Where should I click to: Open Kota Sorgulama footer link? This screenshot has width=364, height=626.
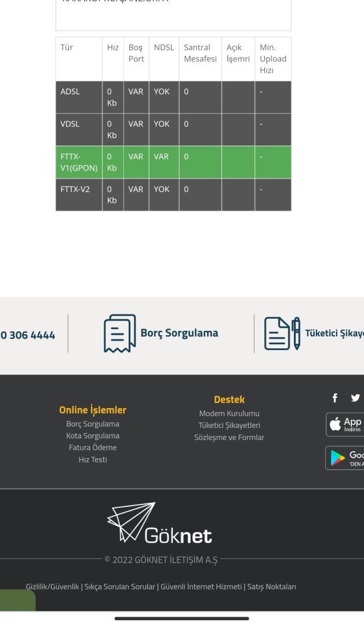93,435
